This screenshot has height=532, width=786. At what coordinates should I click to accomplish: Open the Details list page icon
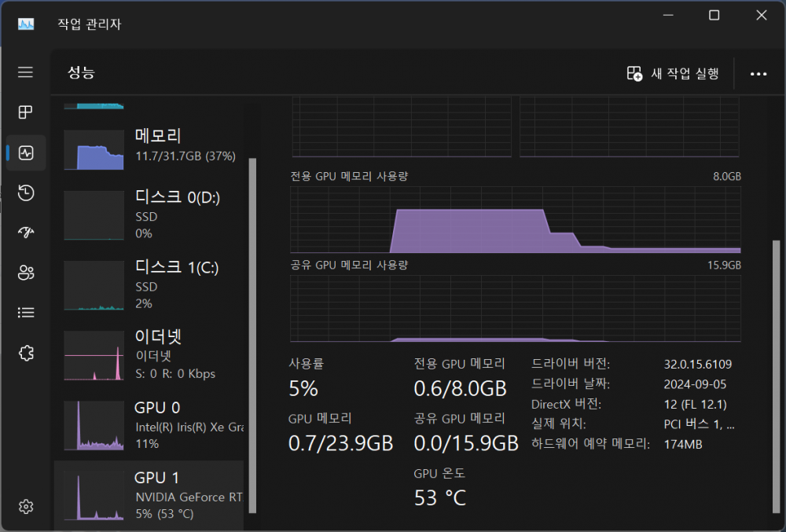click(26, 313)
